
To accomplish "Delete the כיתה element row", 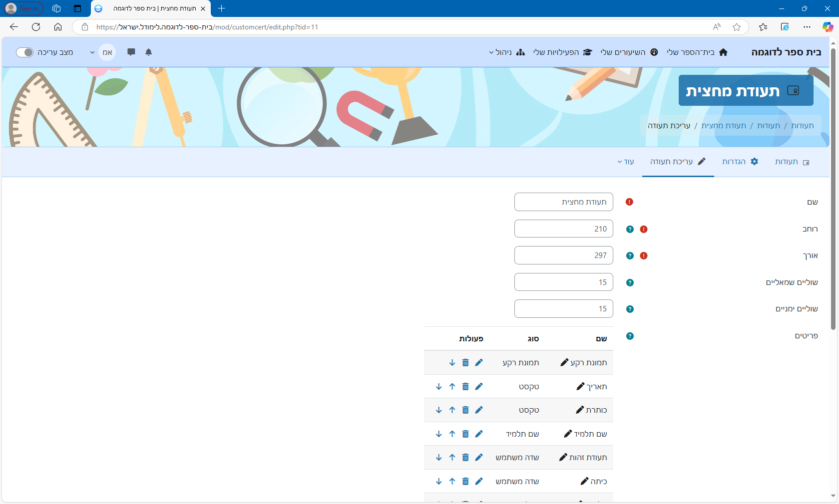I will pos(465,481).
